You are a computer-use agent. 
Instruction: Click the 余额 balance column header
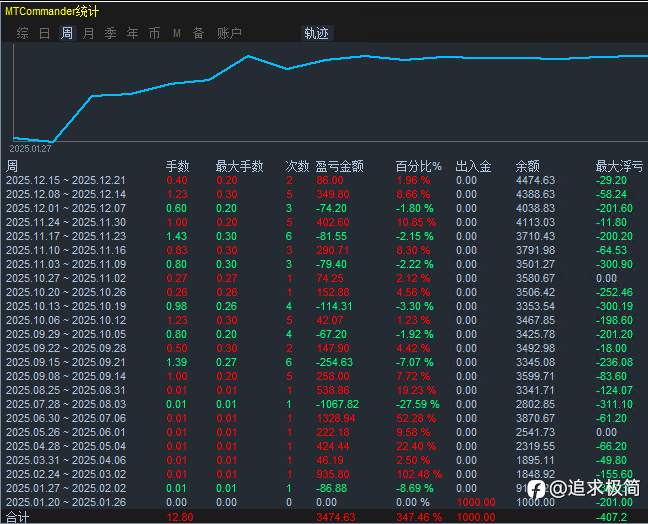point(527,166)
